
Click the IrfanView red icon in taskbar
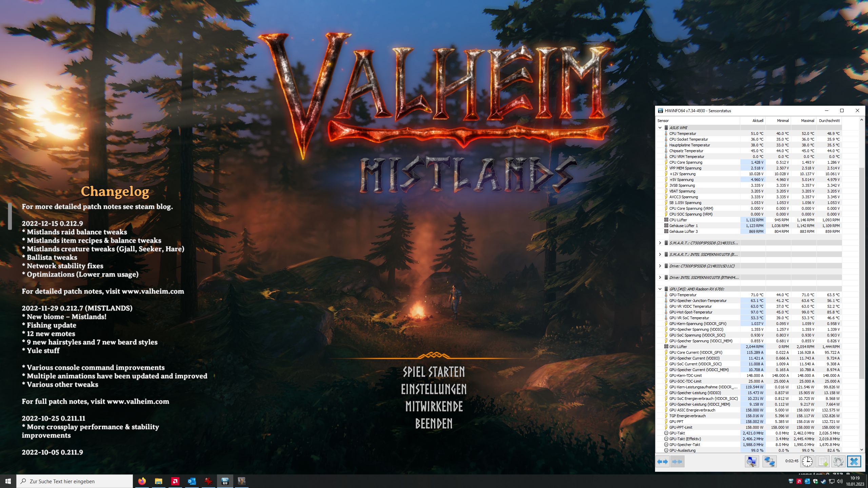click(209, 481)
